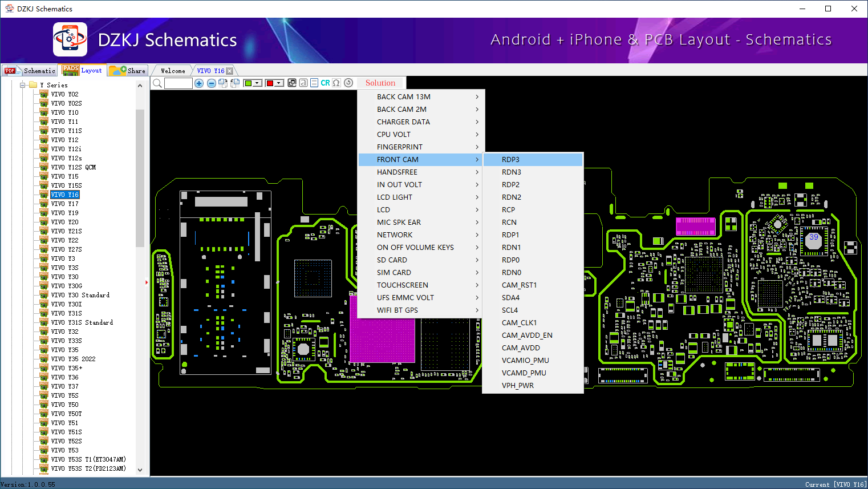The width and height of the screenshot is (868, 489).
Task: Click the zoom in plus icon
Action: [199, 83]
